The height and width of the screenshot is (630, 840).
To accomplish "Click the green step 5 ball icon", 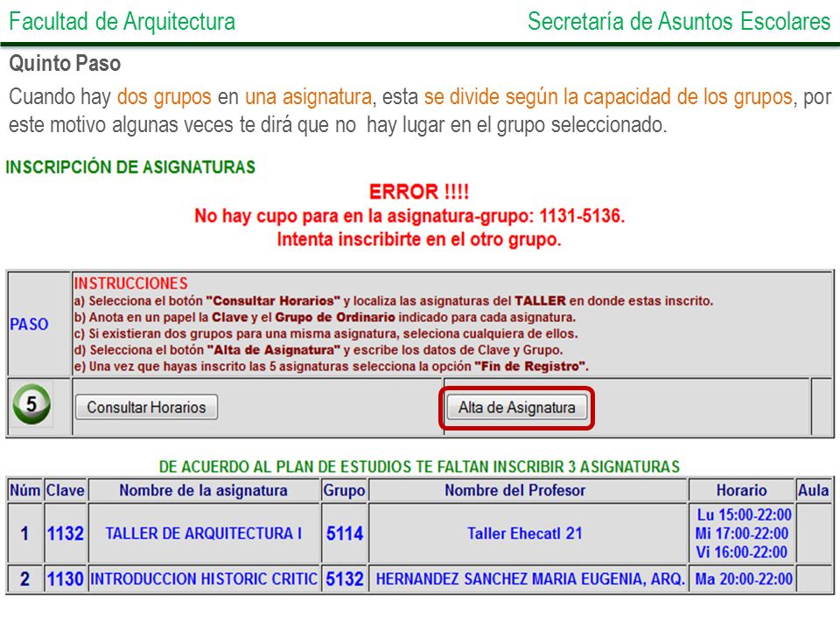I will point(31,404).
